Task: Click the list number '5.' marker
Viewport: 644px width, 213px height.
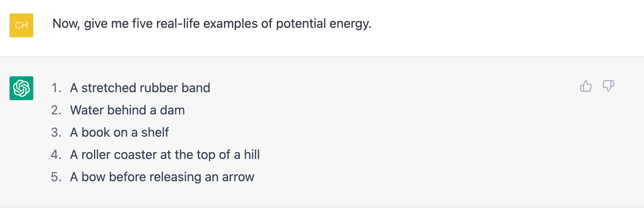Action: [x=56, y=177]
